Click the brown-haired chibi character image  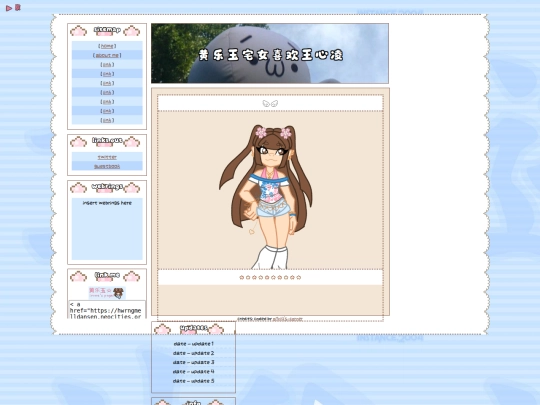click(x=266, y=196)
